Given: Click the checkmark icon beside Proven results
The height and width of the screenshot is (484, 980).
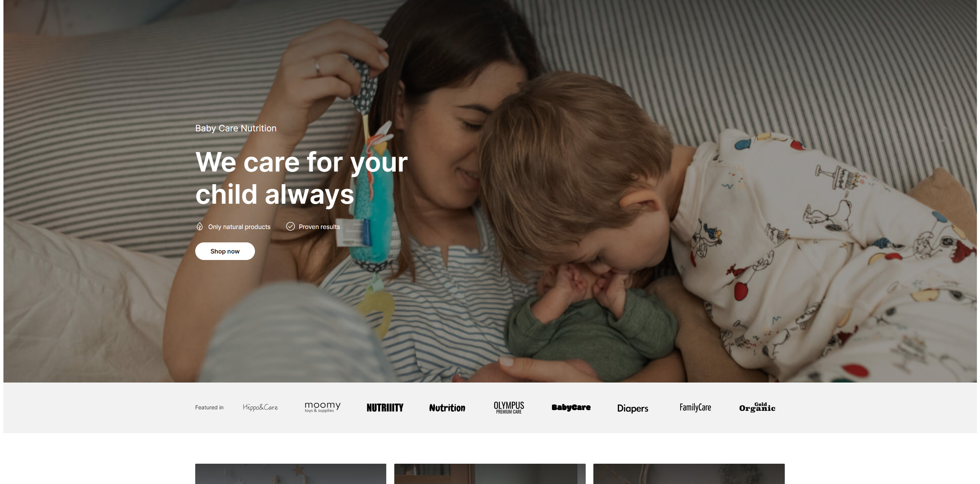Looking at the screenshot, I should click(x=291, y=227).
